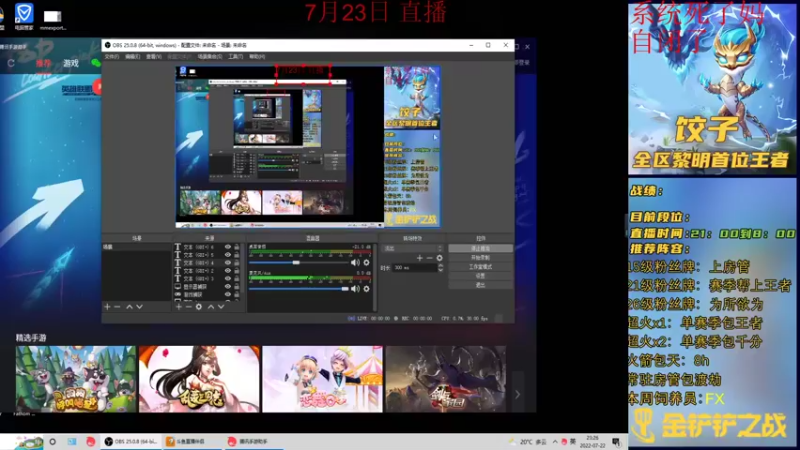Click the 开始录制 start recording button
Viewport: 800px width, 450px height.
(480, 258)
